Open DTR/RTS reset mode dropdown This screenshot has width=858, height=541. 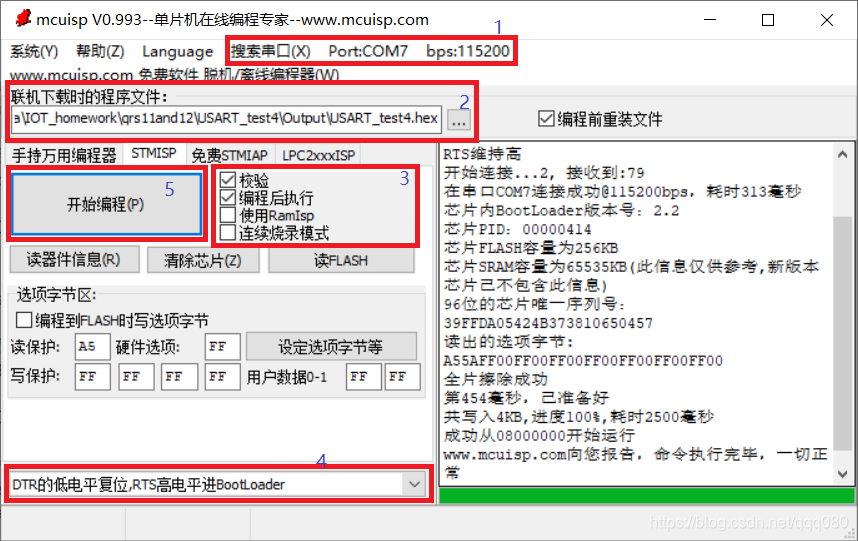tap(414, 484)
